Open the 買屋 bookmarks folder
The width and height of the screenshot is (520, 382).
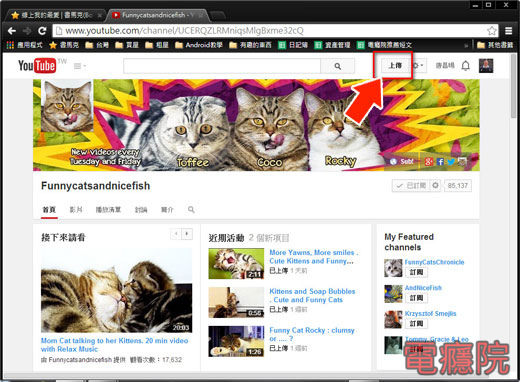127,45
